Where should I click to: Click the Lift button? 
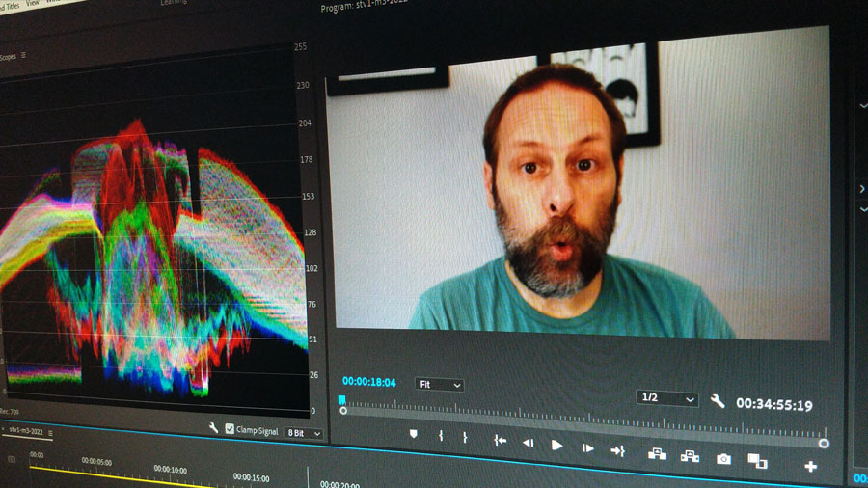point(657,454)
